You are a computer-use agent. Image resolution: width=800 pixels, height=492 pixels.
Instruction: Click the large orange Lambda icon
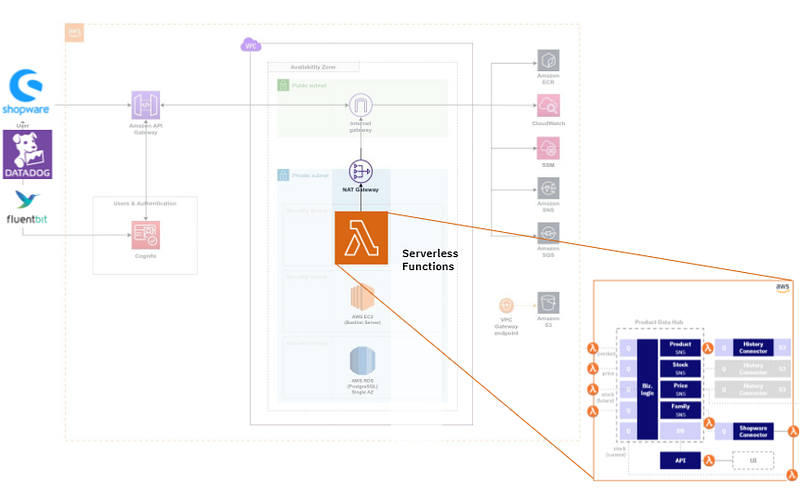click(361, 238)
